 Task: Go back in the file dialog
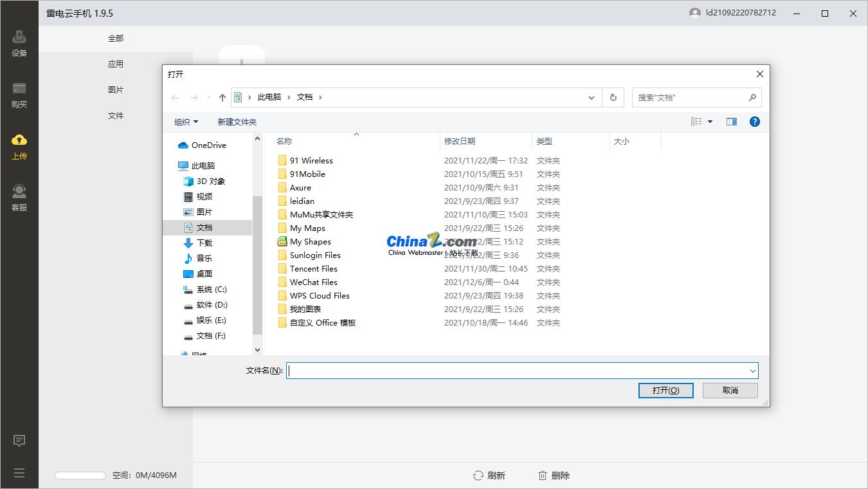[175, 98]
